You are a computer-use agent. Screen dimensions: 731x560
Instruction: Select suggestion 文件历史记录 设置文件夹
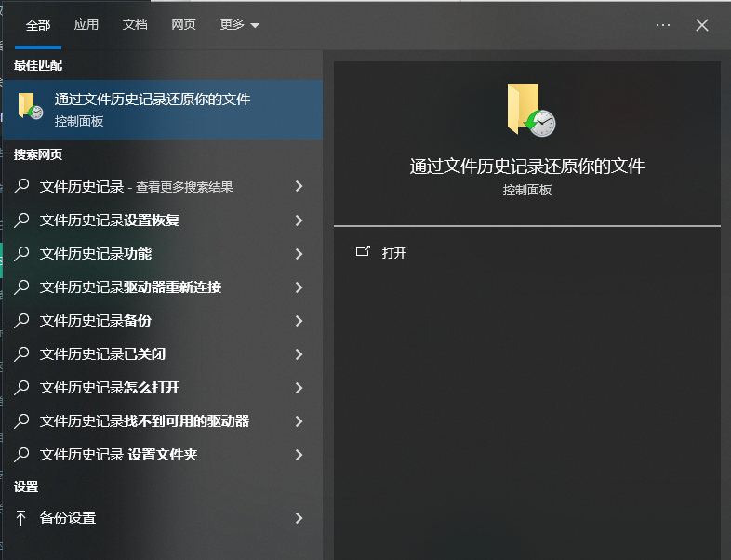click(x=163, y=455)
